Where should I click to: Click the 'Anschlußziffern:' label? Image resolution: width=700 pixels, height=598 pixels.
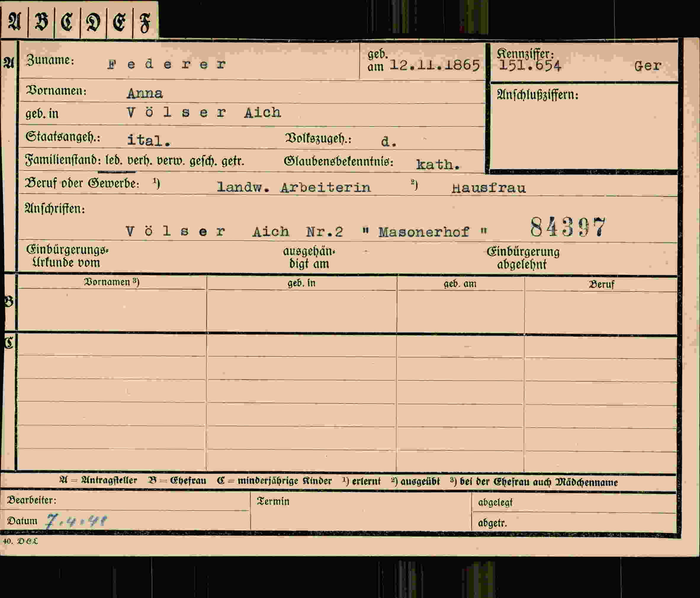[x=537, y=95]
